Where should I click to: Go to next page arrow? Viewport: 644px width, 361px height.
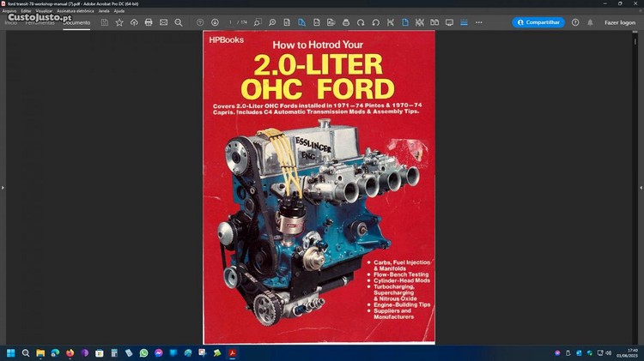click(215, 22)
